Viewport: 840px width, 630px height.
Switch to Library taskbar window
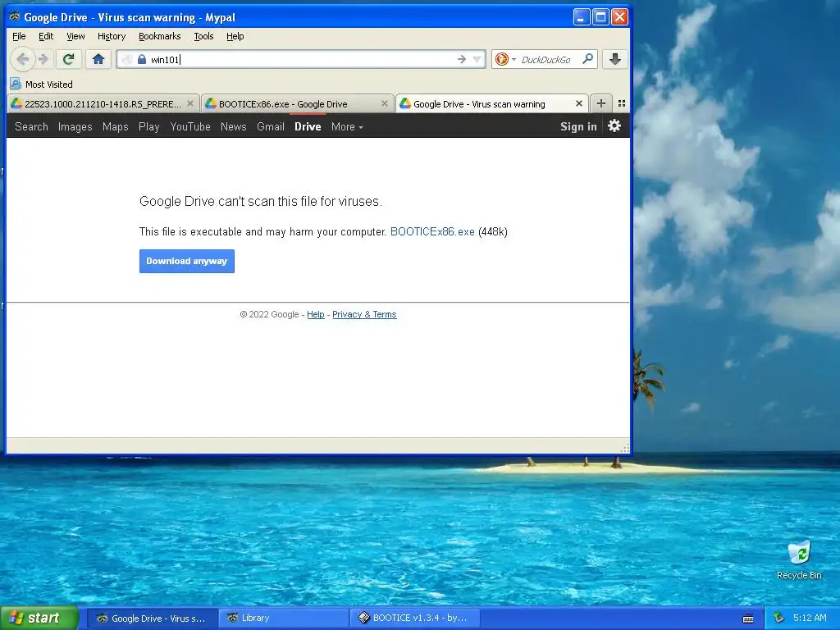(283, 619)
